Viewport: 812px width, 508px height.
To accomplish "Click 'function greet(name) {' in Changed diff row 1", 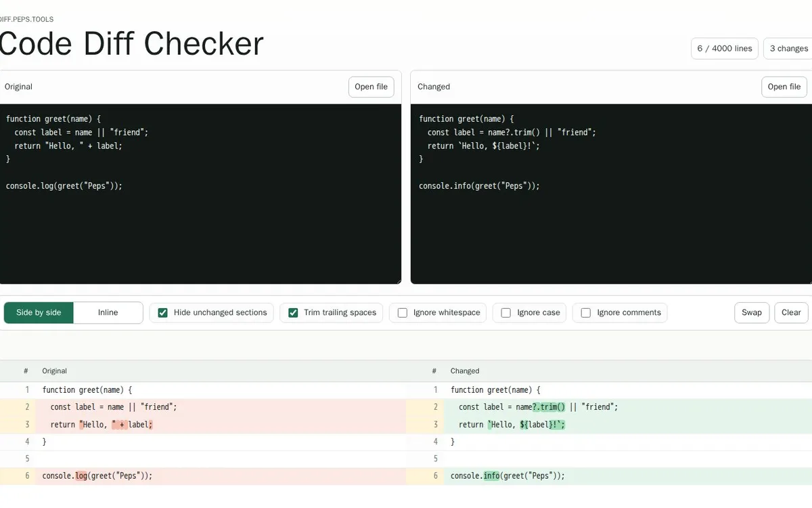I will coord(495,390).
